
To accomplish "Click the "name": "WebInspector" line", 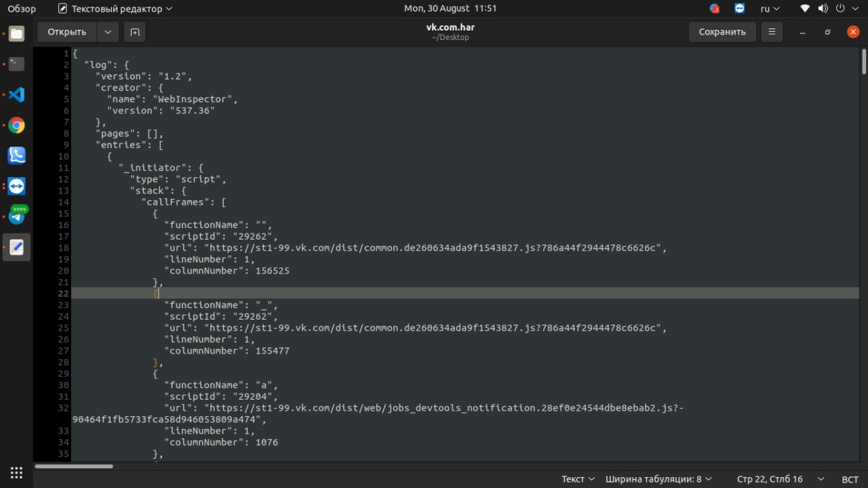I will point(173,99).
